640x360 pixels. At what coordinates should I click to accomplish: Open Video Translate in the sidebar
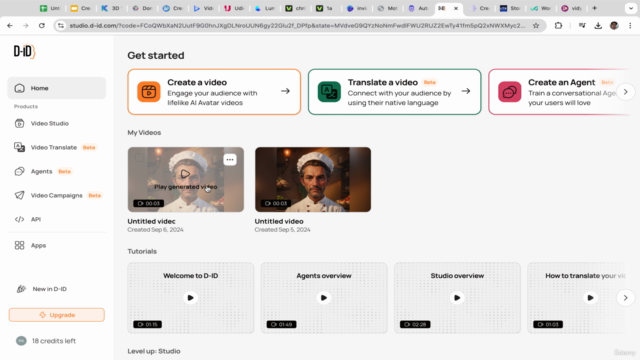(55, 147)
